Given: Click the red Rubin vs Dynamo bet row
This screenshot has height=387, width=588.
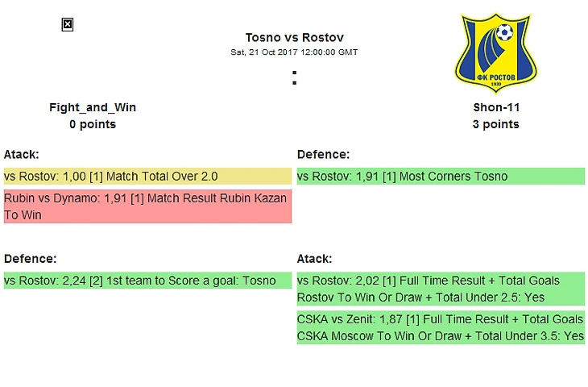Looking at the screenshot, I should coord(147,206).
